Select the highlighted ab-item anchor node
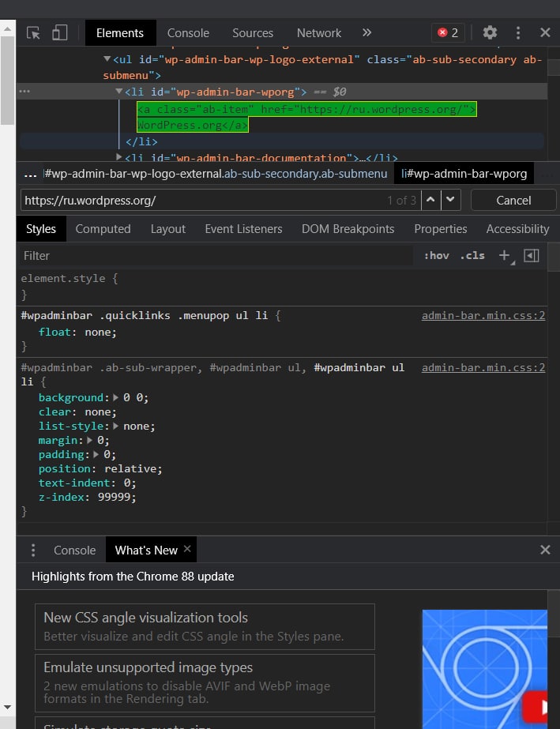Image resolution: width=560 pixels, height=729 pixels. [307, 117]
